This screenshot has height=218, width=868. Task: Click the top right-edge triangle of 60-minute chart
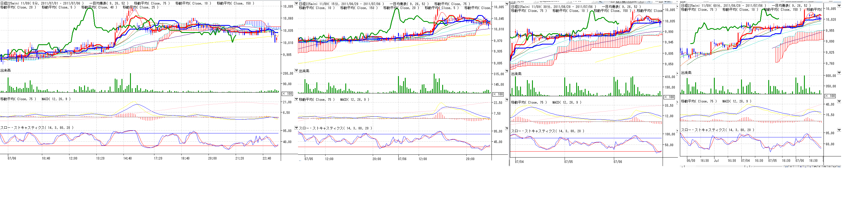point(839,6)
